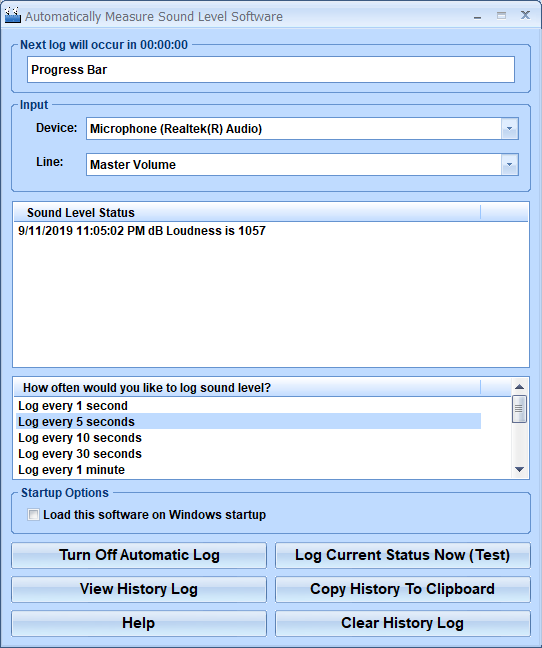Minimize the window
The image size is (542, 648).
[478, 16]
